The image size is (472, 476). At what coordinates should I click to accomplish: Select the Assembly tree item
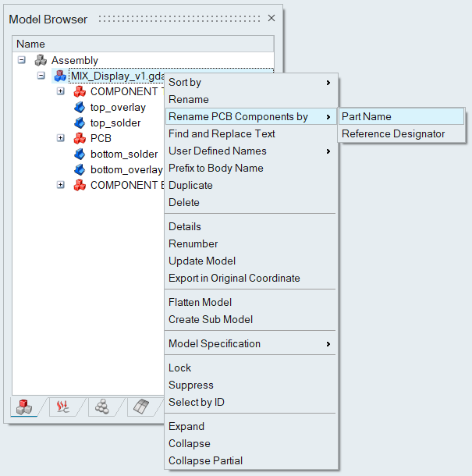point(75,60)
